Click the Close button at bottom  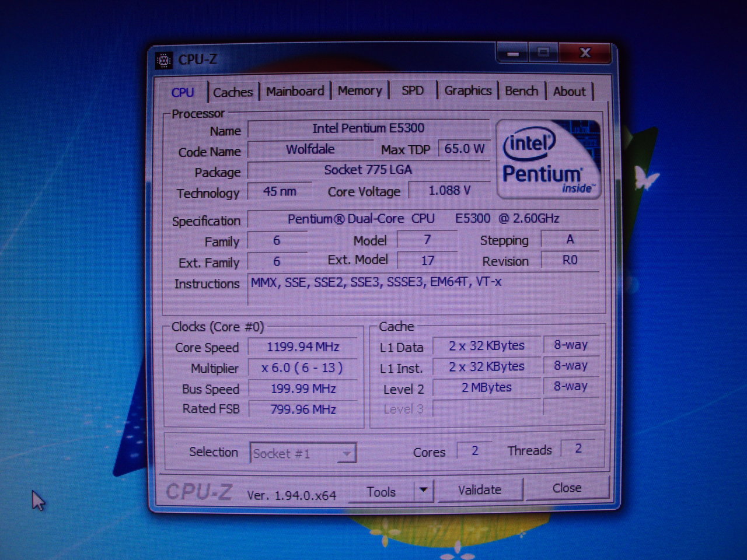click(x=567, y=488)
